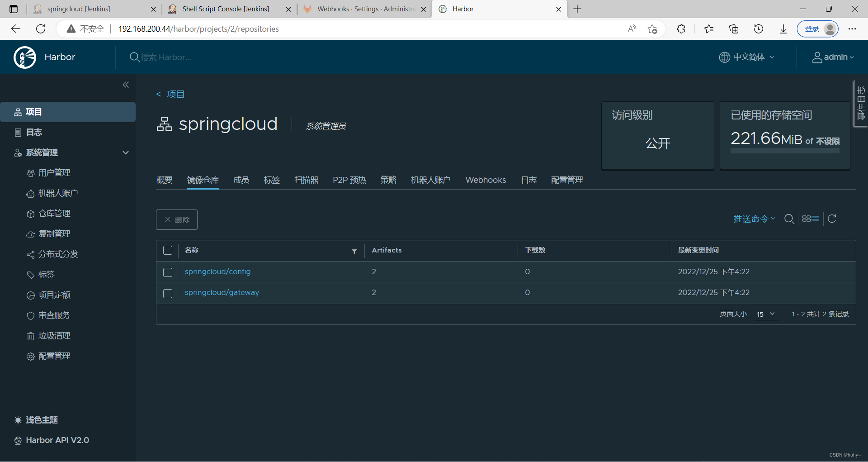Screen dimensions: 868x462
Task: Open the springcloud/gateway repository link
Action: click(222, 293)
